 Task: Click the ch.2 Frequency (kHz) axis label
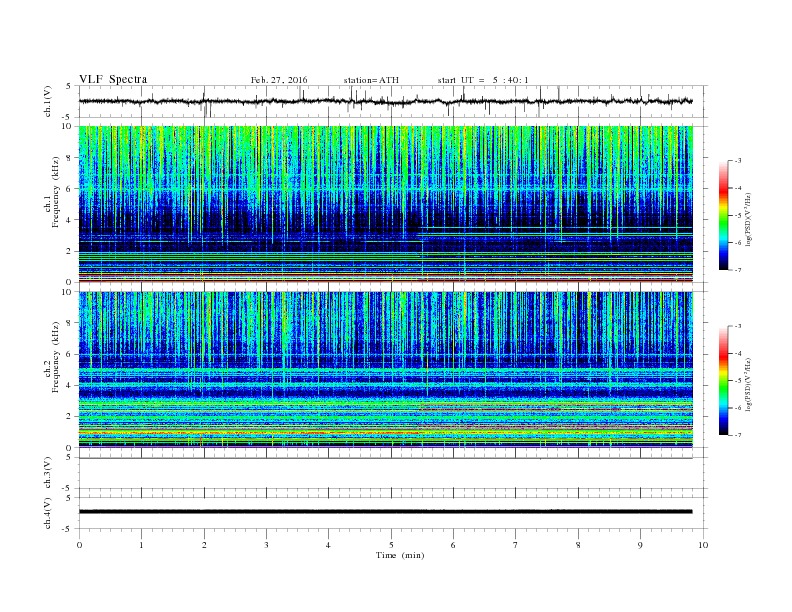[52, 357]
